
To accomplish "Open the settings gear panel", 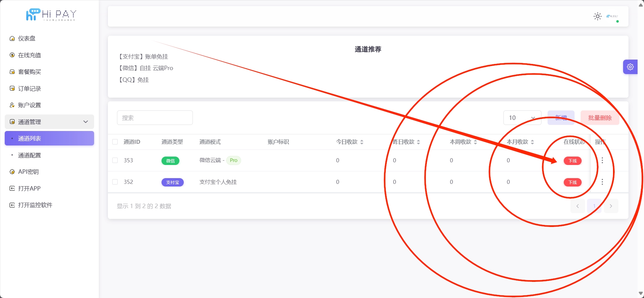I will (630, 67).
